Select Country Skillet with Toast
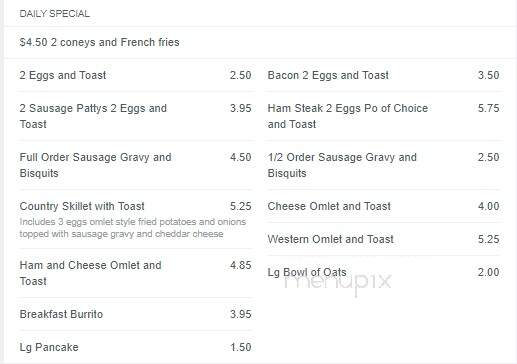 (82, 206)
